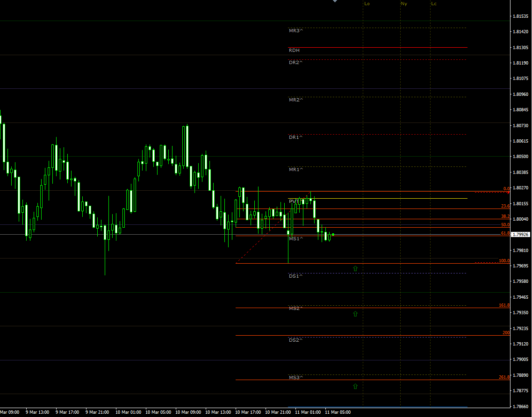Select the green buy arrow below DS1 line
This screenshot has height=417, width=532.
[355, 268]
